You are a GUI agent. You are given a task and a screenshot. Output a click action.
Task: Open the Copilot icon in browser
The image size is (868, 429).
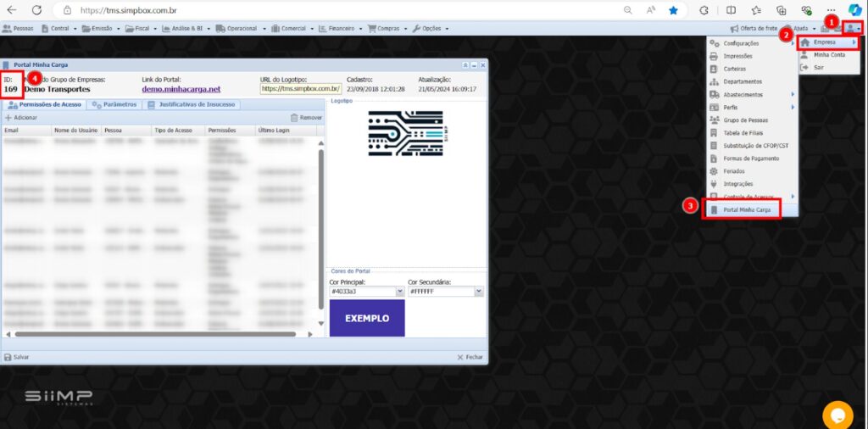pos(856,10)
